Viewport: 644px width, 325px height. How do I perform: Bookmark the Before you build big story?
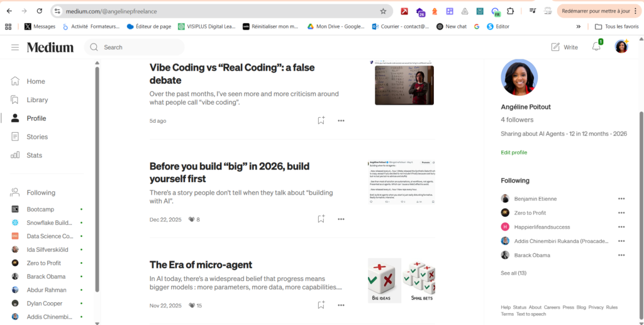[321, 219]
